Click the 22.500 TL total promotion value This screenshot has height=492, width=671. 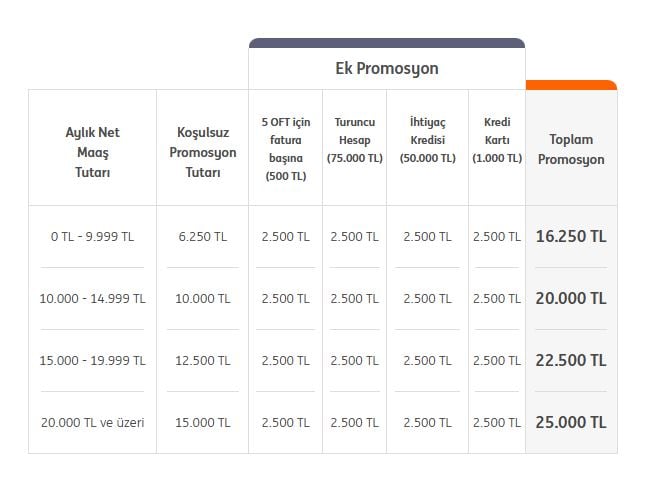point(571,361)
